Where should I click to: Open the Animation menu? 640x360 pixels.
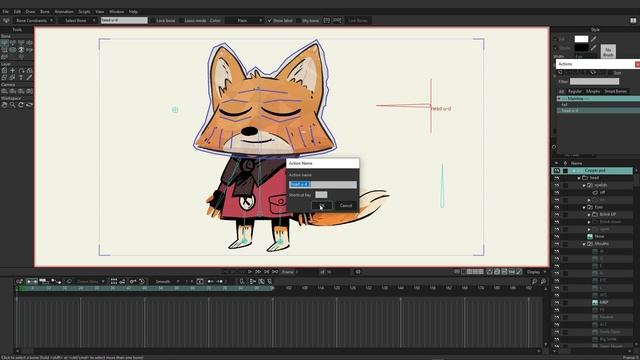pos(64,11)
